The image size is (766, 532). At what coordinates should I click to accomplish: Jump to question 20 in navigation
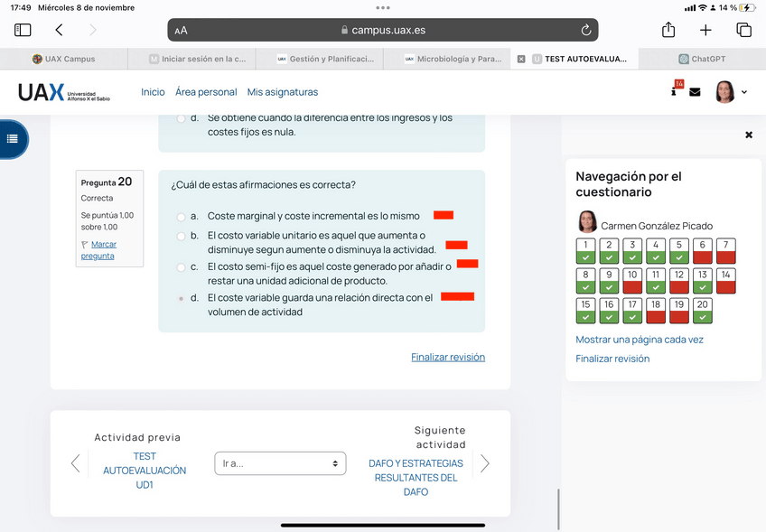tap(703, 311)
